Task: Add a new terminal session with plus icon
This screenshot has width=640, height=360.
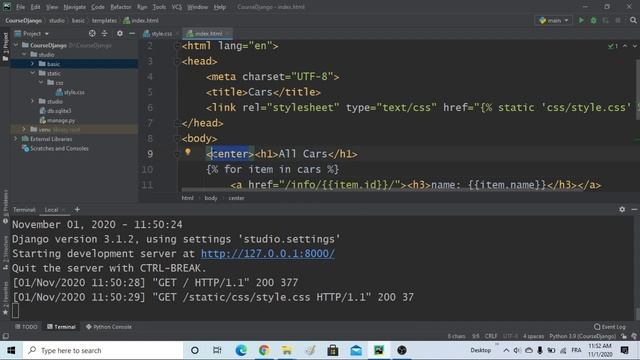Action: click(77, 209)
